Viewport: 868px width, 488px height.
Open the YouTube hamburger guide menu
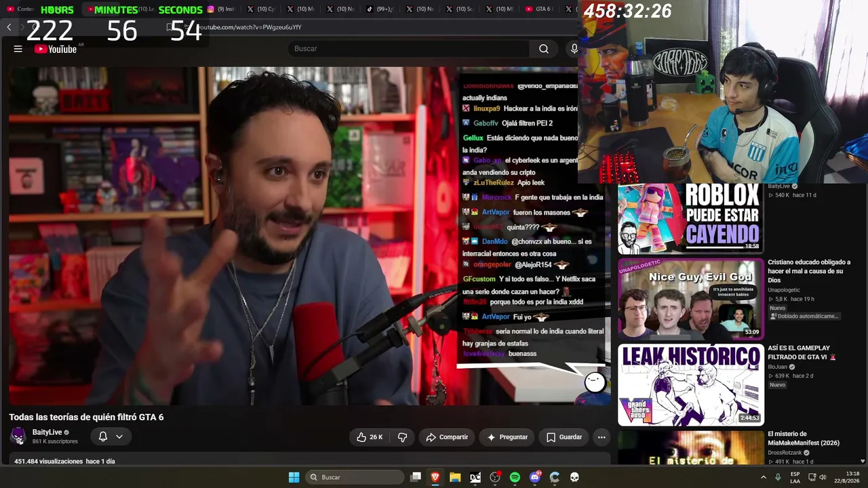pos(18,49)
